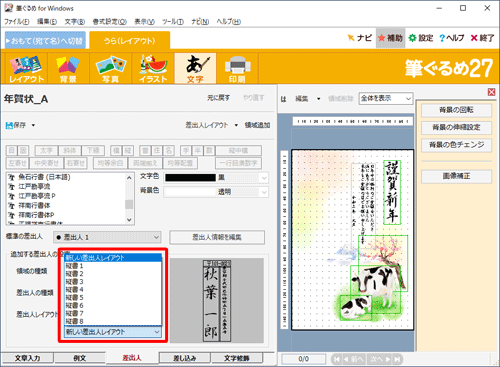500x367 pixels.
Task: Open the 差出人 1 sender dropdown
Action: point(107,237)
